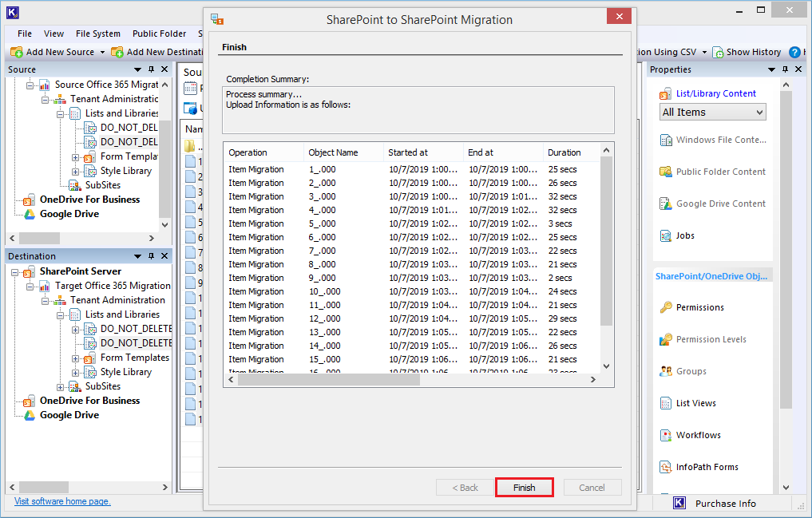Sort by Duration column header
This screenshot has height=518, width=812.
click(572, 152)
